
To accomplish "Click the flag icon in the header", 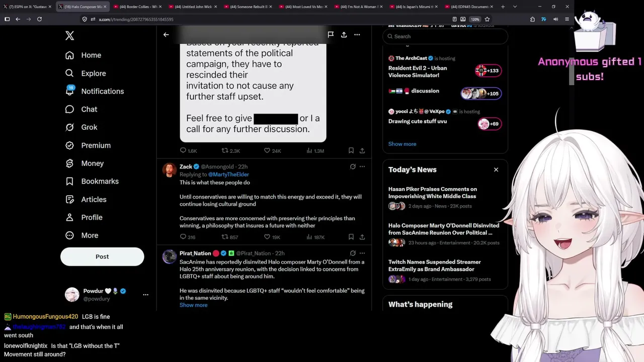I will 331,35.
